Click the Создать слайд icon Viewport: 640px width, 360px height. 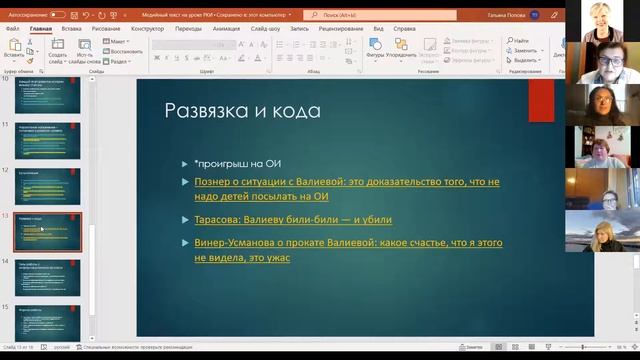(x=58, y=44)
